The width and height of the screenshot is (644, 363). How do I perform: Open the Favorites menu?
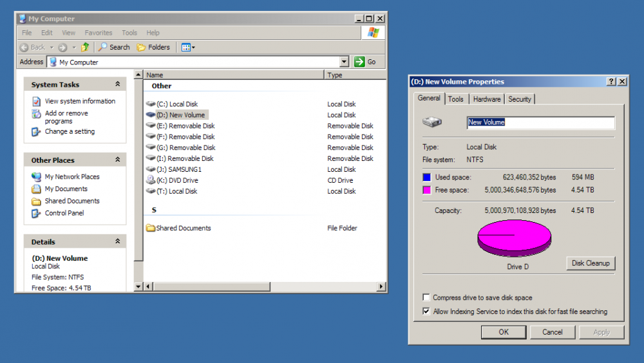coord(98,33)
